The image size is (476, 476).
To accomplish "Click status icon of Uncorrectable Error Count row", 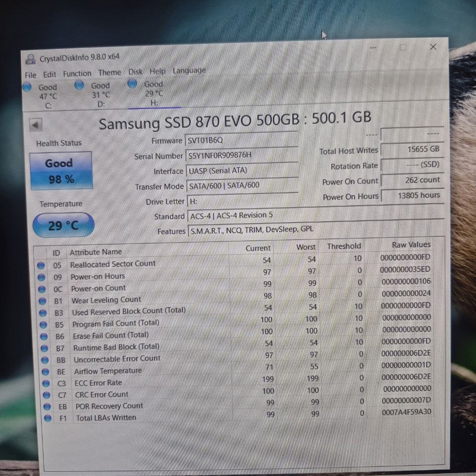I will [45, 360].
